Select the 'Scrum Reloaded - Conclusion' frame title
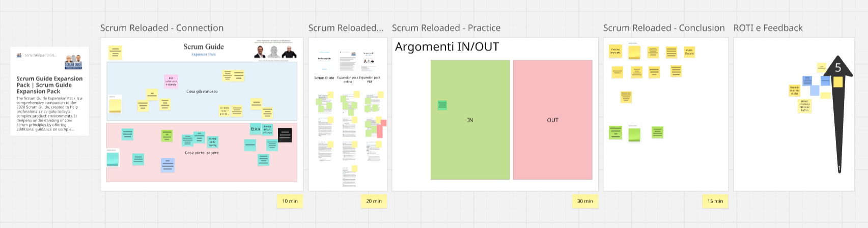 (664, 28)
